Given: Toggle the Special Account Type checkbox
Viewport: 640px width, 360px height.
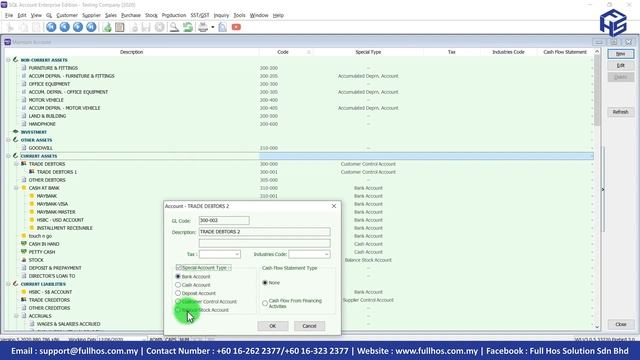Looking at the screenshot, I should (179, 268).
